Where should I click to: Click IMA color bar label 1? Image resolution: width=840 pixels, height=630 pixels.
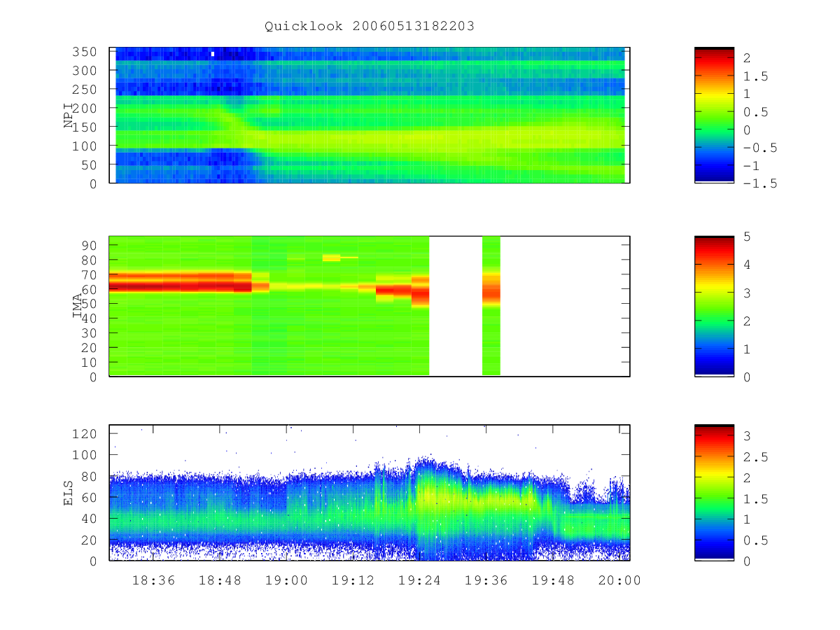coord(747,349)
